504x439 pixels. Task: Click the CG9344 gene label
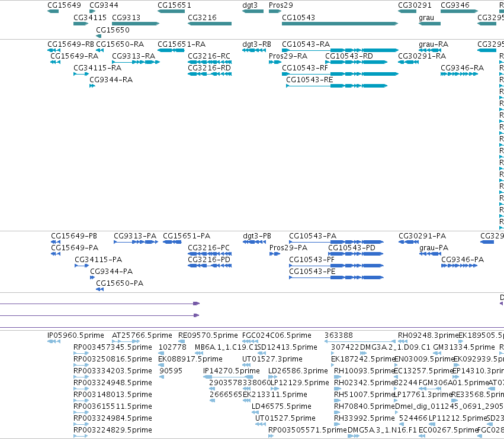(104, 5)
